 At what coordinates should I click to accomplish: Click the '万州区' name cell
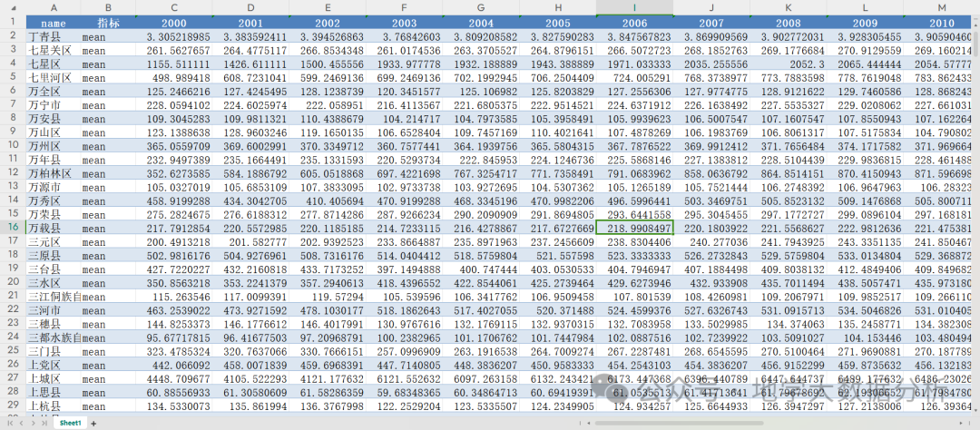[x=54, y=146]
